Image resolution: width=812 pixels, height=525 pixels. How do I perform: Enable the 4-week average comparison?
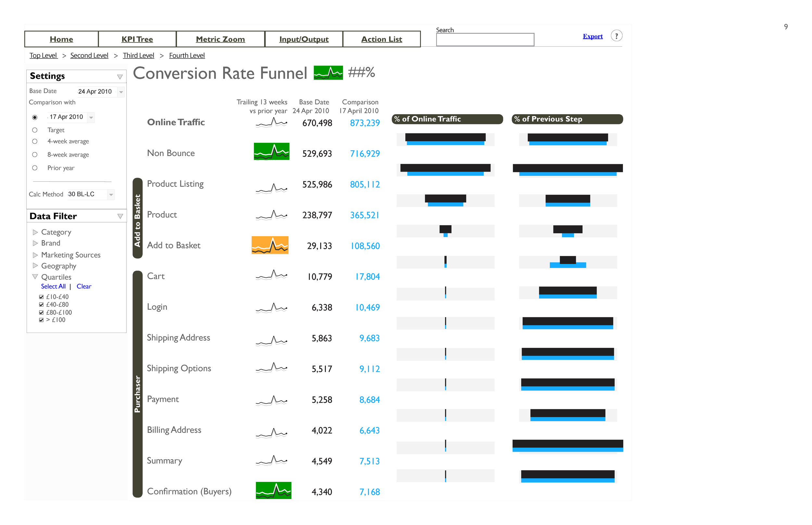pyautogui.click(x=34, y=141)
